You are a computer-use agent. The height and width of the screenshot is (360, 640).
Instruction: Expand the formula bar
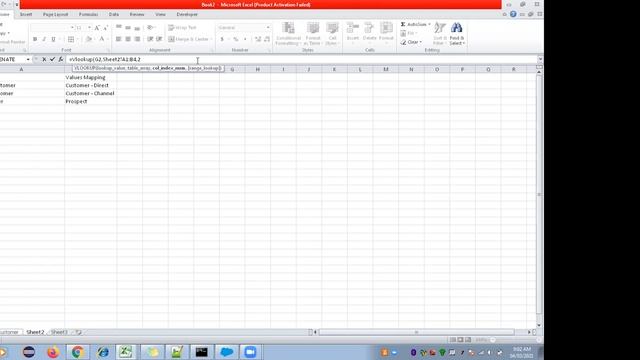(x=540, y=60)
